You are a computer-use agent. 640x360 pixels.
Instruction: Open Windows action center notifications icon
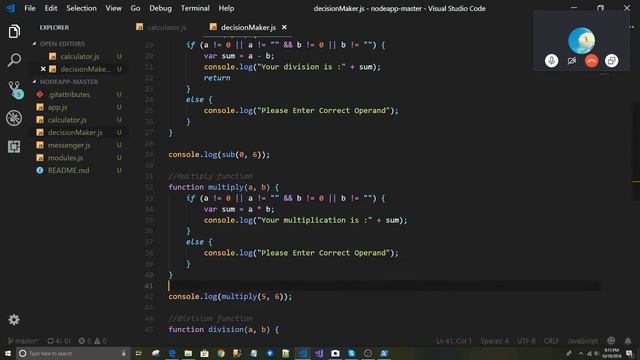pyautogui.click(x=629, y=353)
